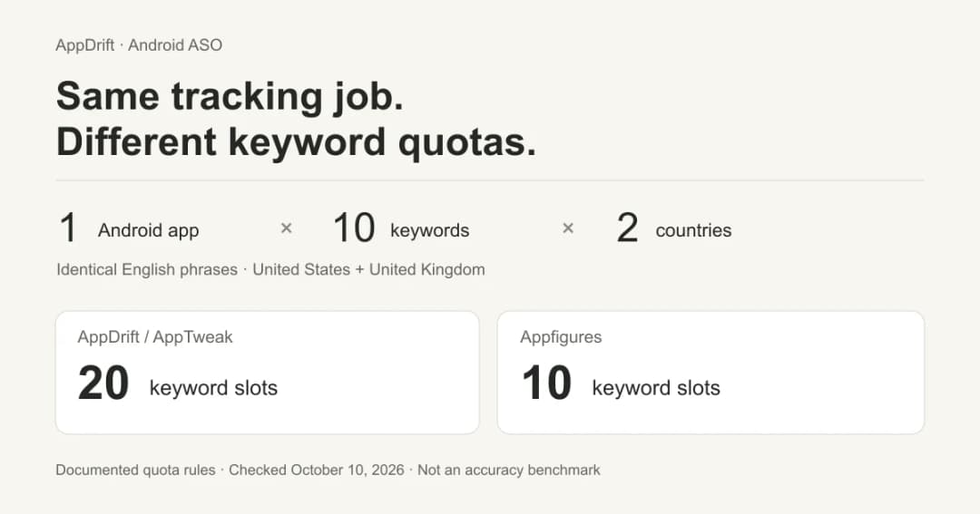Click the 'AppDrift · Android ASO' header text
The height and width of the screenshot is (514, 980).
pyautogui.click(x=139, y=45)
